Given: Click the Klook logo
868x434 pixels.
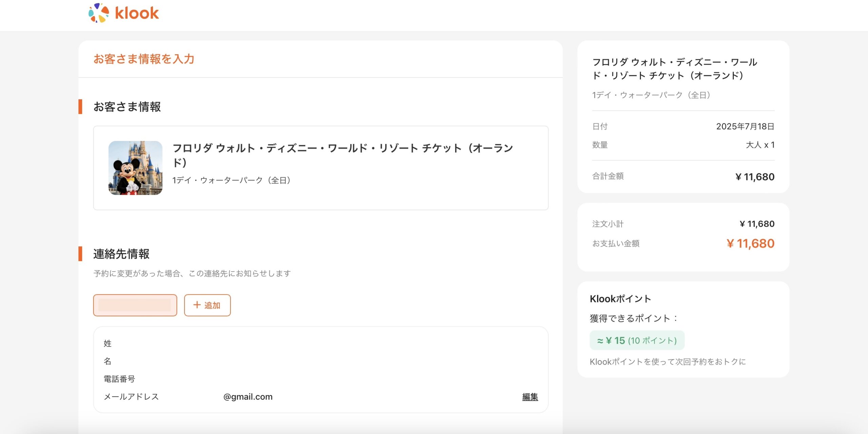Looking at the screenshot, I should [123, 13].
